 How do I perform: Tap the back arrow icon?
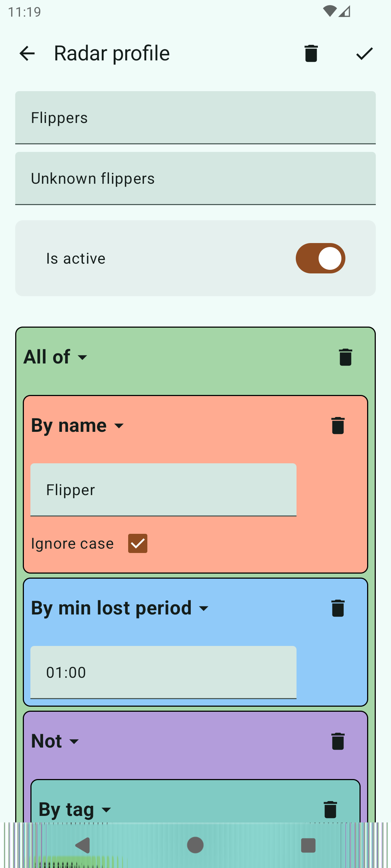click(x=27, y=54)
